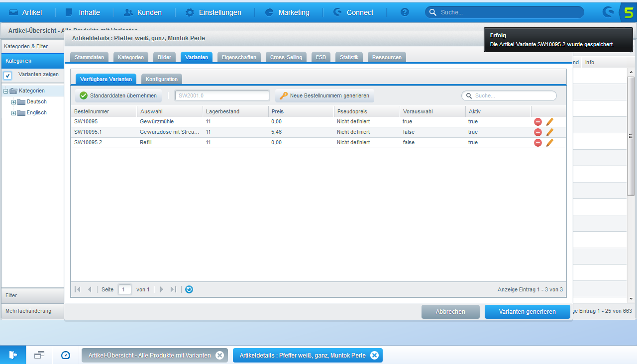Toggle the Varianten zeigen checkbox
Image resolution: width=637 pixels, height=364 pixels.
click(8, 76)
